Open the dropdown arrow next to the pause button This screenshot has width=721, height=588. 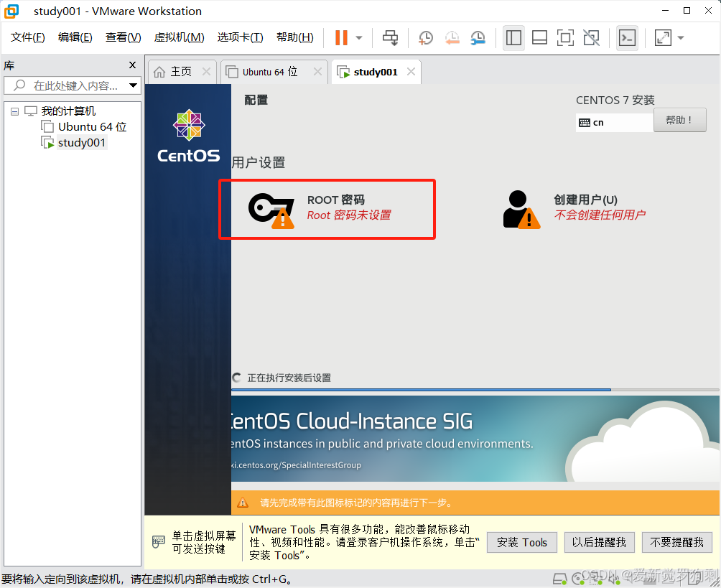pos(360,38)
